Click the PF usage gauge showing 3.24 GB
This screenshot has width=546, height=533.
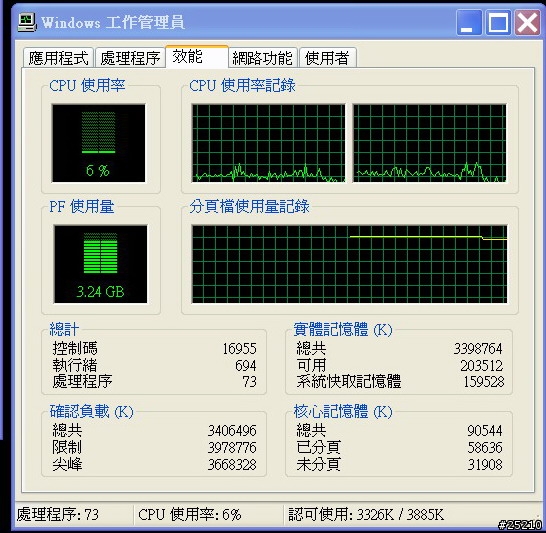(100, 264)
